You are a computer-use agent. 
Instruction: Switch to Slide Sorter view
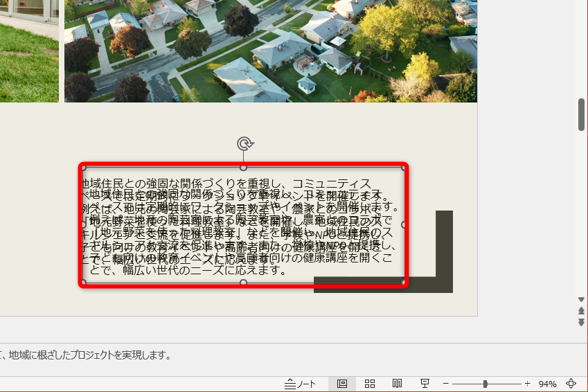tap(370, 384)
